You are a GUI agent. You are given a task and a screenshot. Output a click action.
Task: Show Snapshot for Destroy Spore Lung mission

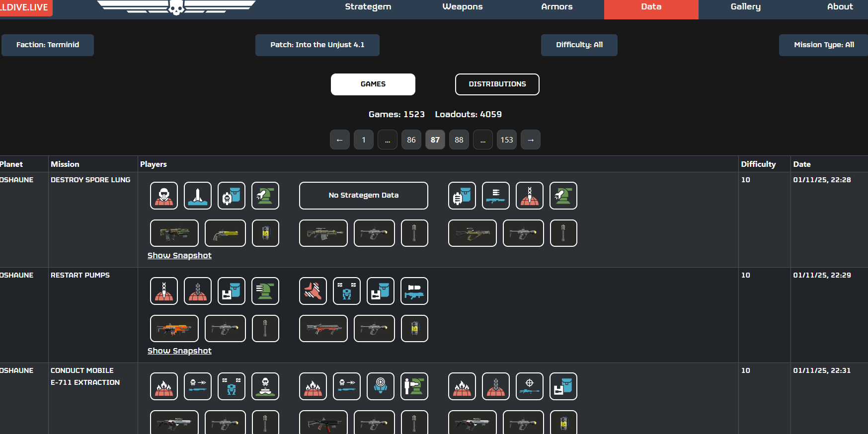[x=179, y=256]
